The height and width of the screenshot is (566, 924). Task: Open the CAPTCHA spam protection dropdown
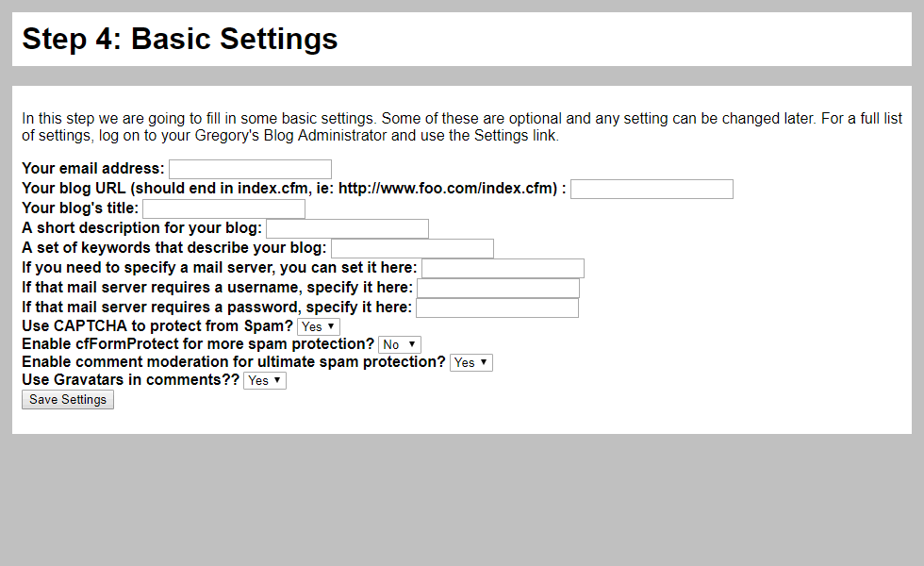(x=319, y=326)
